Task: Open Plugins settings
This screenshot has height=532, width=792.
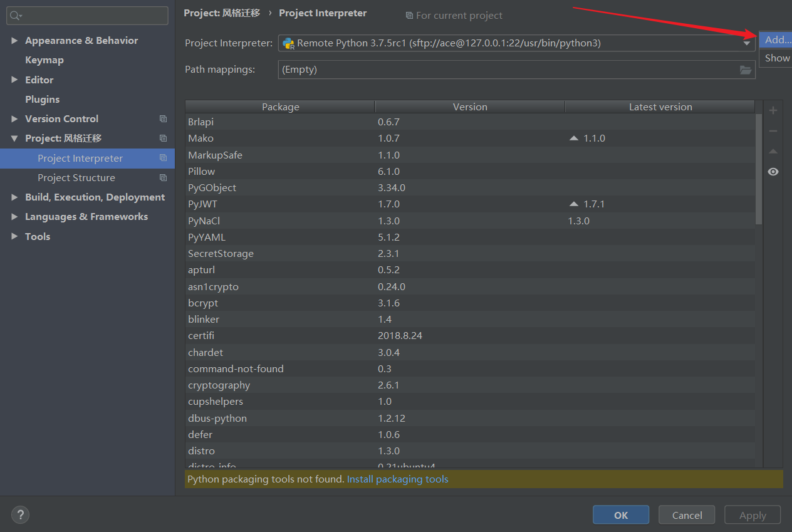Action: 42,100
